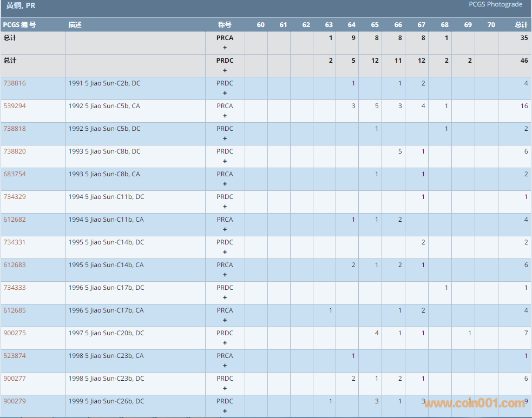Viewport: 532px width, 418px height.
Task: Open PCGS number 523874
Action: coord(15,356)
